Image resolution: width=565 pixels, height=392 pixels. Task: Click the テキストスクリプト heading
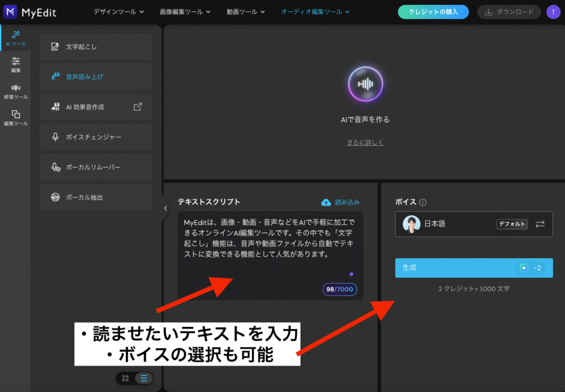[x=209, y=202]
